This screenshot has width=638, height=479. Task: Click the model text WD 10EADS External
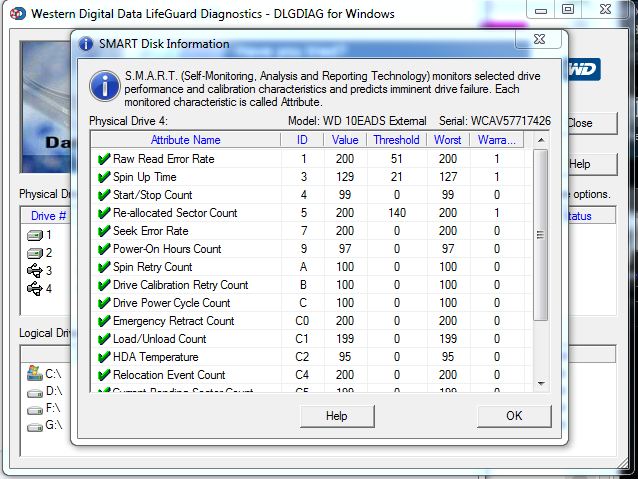(375, 121)
